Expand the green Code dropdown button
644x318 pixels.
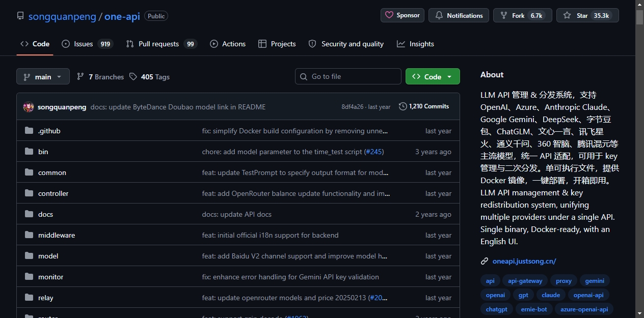(x=433, y=76)
